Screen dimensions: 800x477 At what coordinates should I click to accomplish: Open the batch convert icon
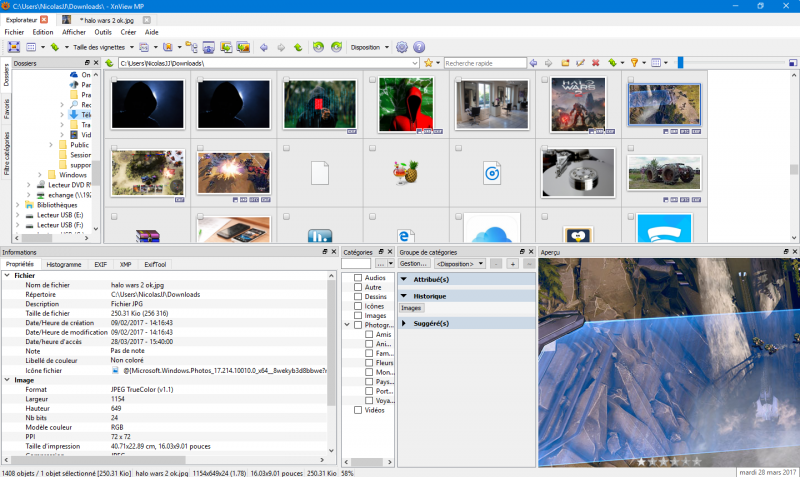pos(226,47)
